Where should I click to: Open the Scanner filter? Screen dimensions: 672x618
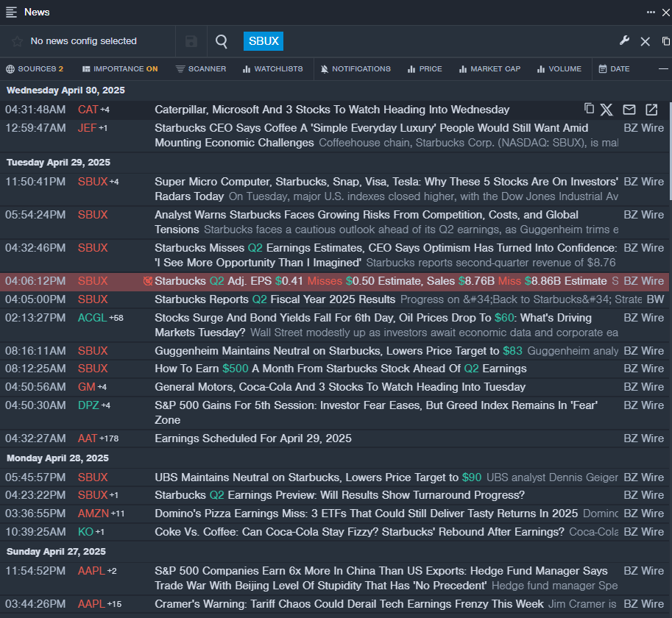(201, 69)
